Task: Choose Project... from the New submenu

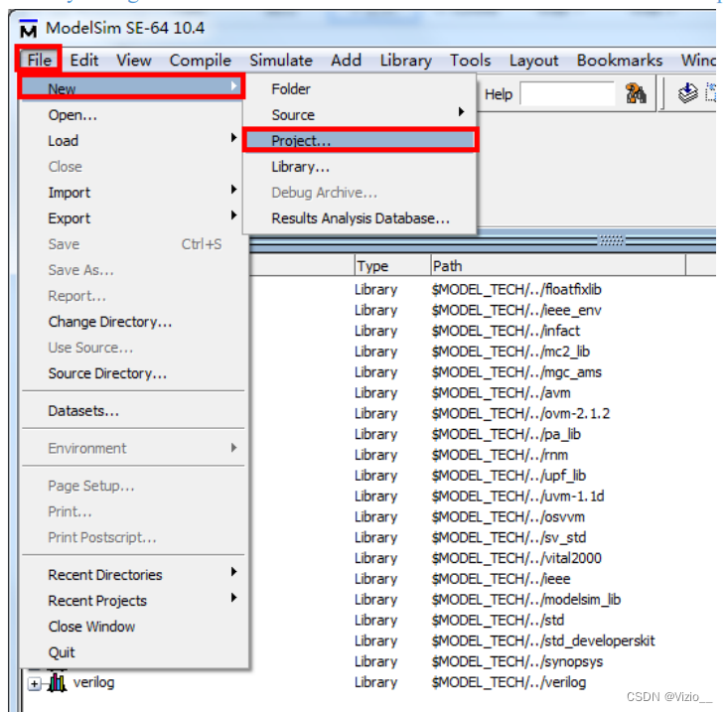Action: tap(360, 140)
